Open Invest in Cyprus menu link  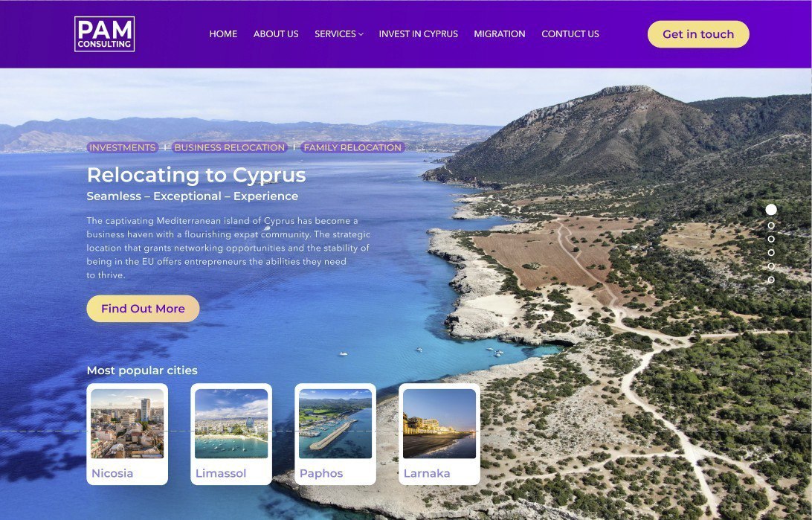(419, 33)
